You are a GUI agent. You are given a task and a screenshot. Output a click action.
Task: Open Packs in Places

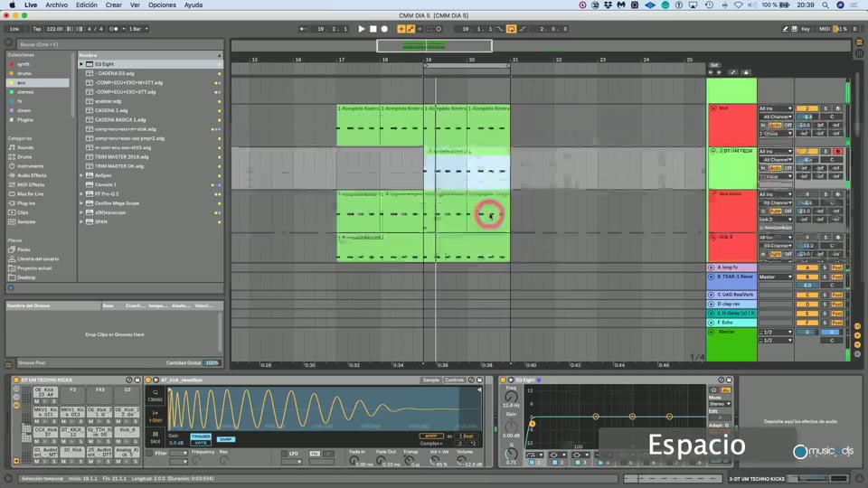coord(38,249)
